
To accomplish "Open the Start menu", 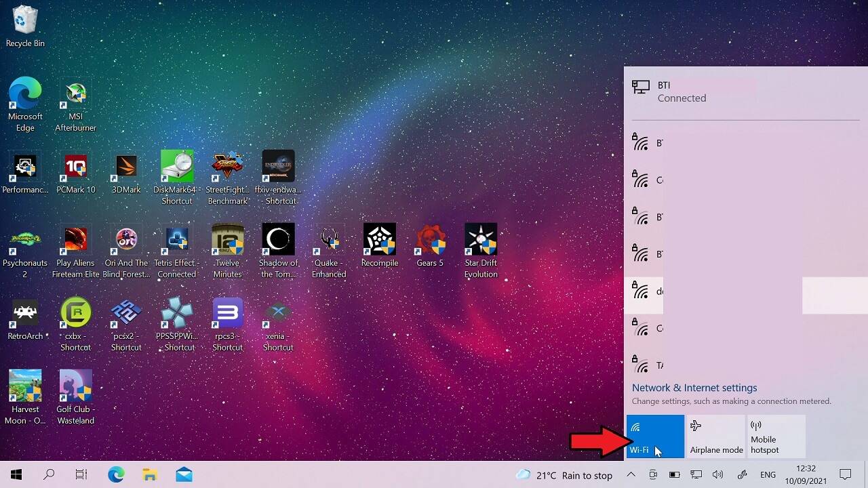I will [x=16, y=474].
